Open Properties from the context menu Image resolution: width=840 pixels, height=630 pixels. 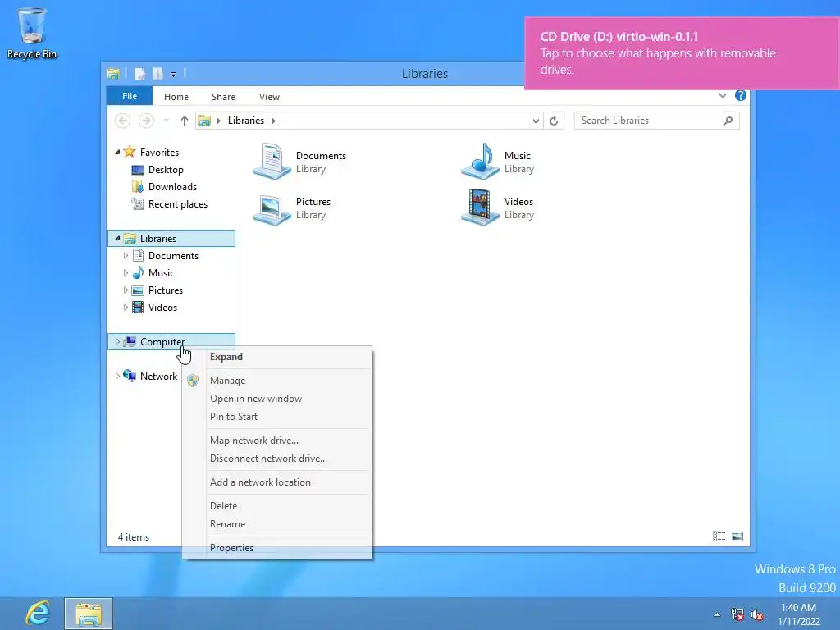(277, 547)
